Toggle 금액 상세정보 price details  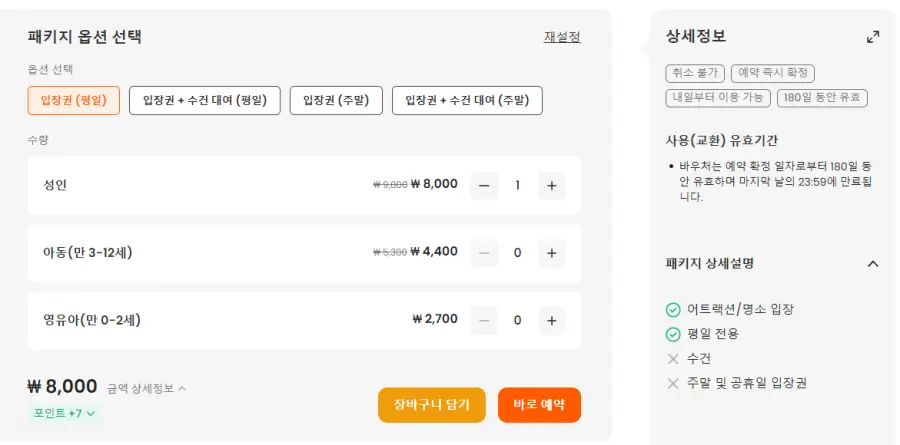(x=147, y=389)
